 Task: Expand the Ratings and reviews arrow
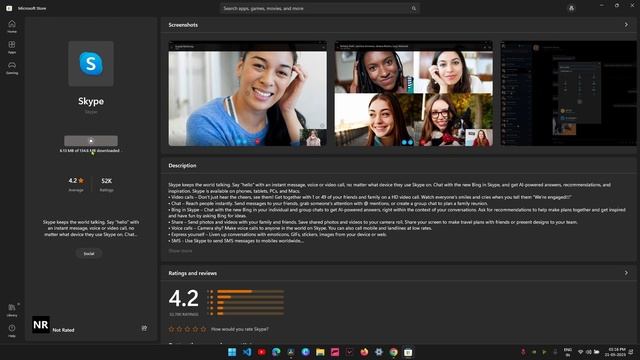(x=626, y=273)
